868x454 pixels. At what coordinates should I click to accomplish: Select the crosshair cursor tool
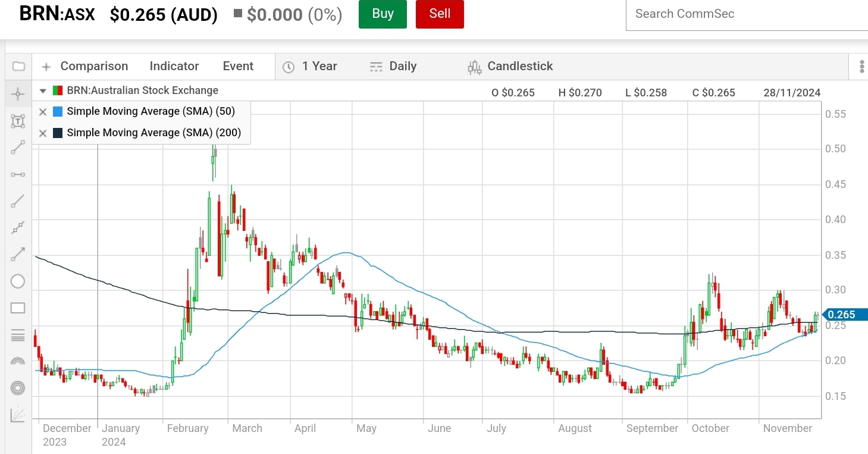pos(18,94)
